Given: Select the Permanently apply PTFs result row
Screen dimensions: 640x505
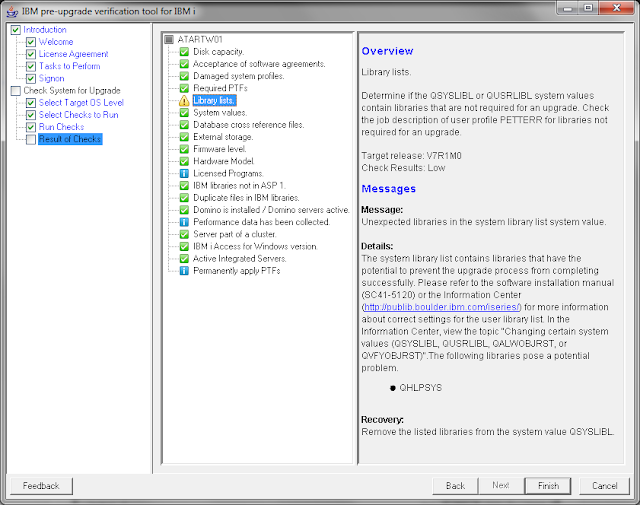Looking at the screenshot, I should click(237, 271).
